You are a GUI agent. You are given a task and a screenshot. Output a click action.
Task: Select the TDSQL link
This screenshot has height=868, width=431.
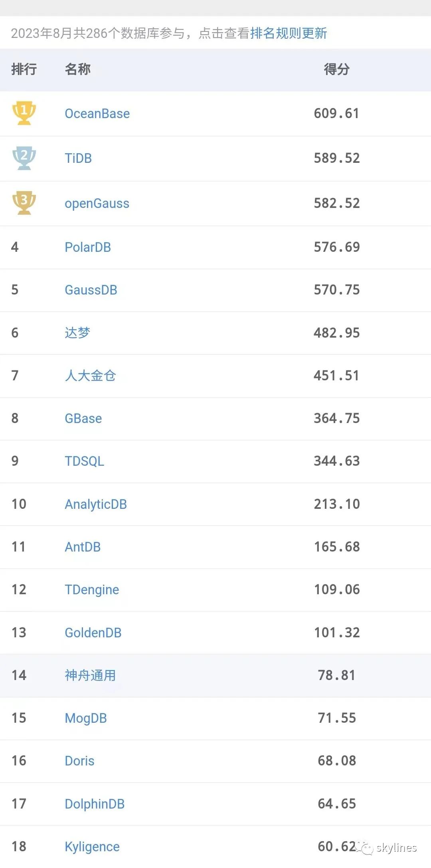(84, 461)
